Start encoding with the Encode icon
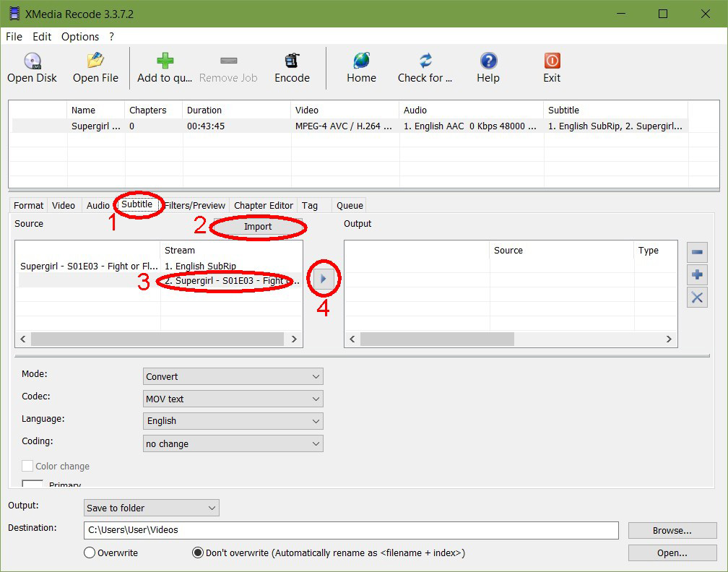Viewport: 728px width, 572px height. point(292,61)
